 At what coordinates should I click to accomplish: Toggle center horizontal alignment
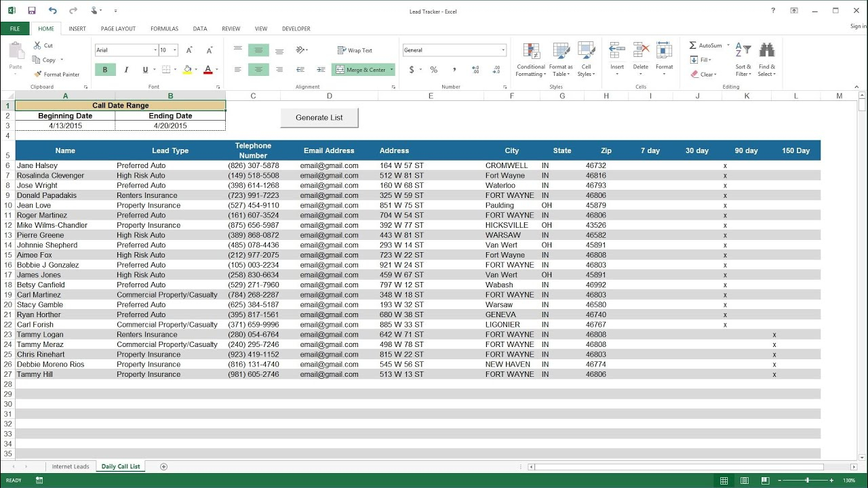pyautogui.click(x=258, y=70)
